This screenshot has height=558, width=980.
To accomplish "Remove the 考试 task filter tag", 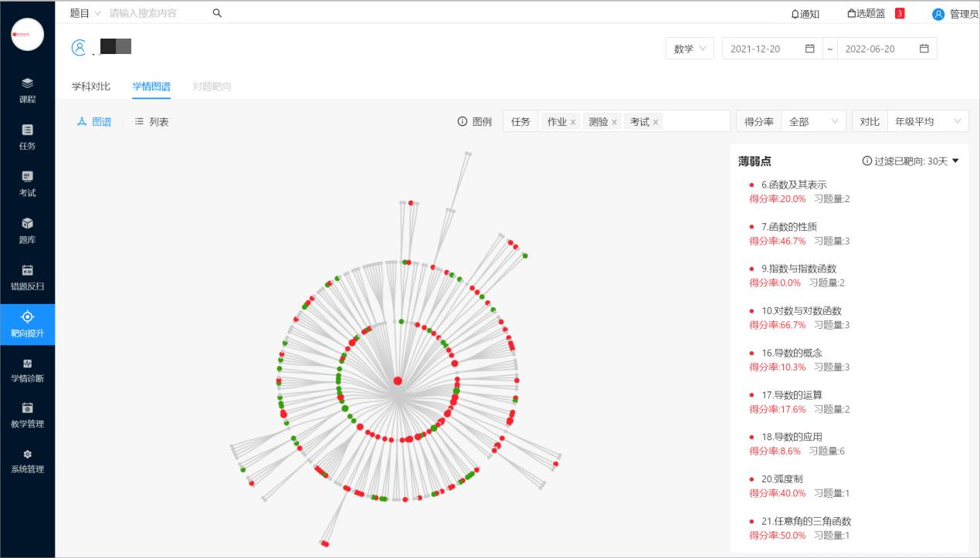I will pyautogui.click(x=656, y=122).
